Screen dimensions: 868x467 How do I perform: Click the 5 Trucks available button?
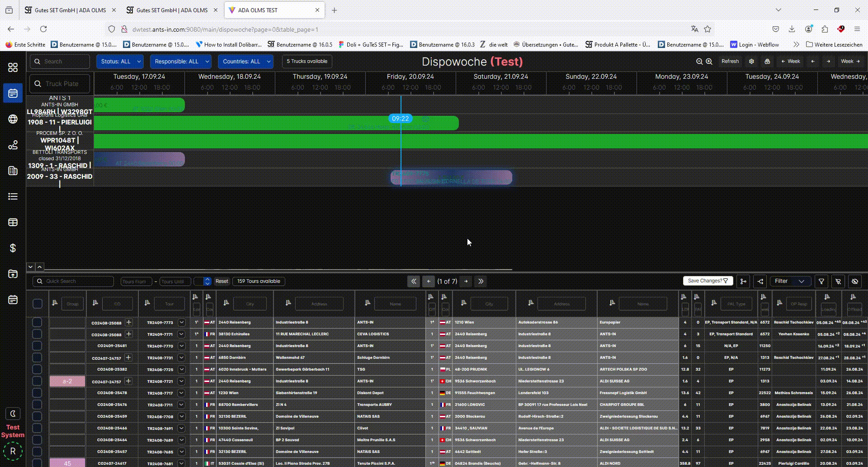pyautogui.click(x=307, y=62)
